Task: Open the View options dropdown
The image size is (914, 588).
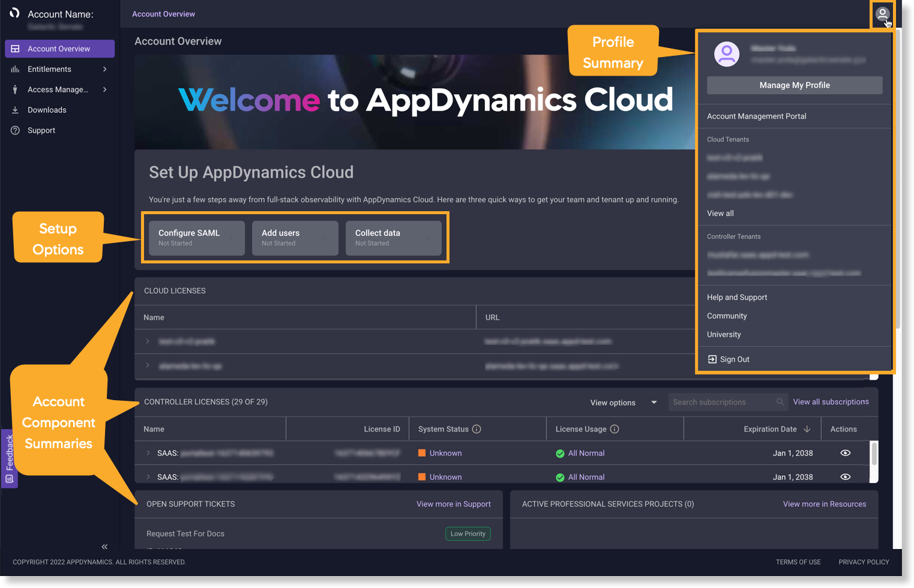Action: 624,403
